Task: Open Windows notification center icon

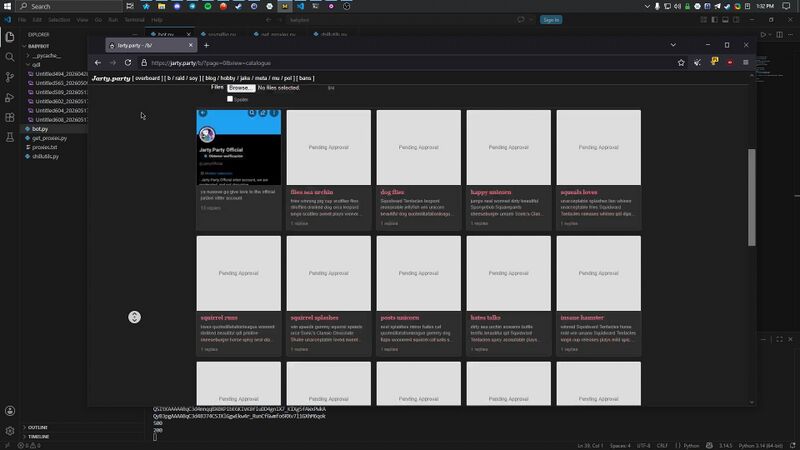Action: [x=786, y=6]
